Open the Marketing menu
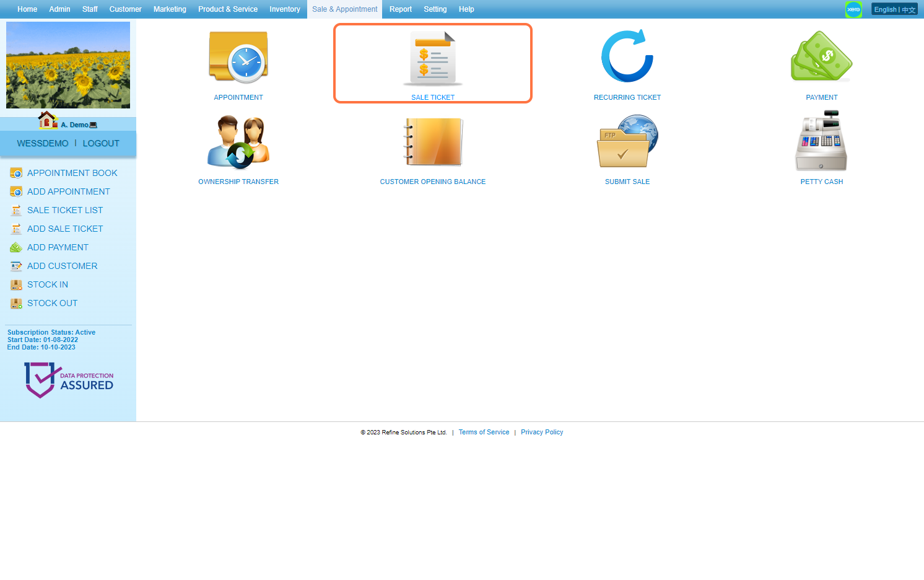The image size is (924, 580). (x=170, y=9)
